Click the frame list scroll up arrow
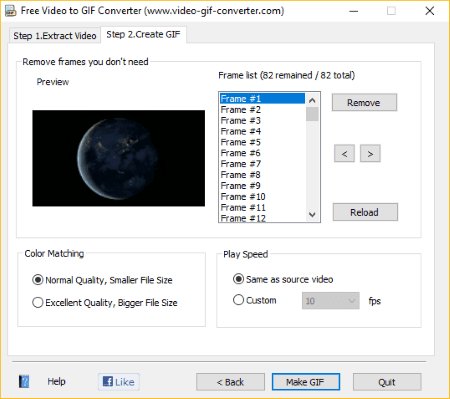Image resolution: width=450 pixels, height=399 pixels. [312, 100]
